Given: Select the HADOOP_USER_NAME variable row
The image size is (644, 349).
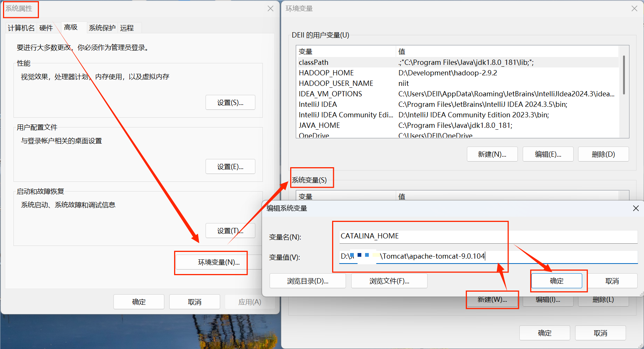Looking at the screenshot, I should (x=458, y=83).
